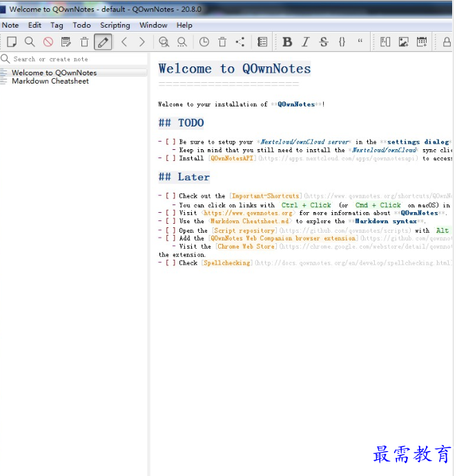
Task: Insert a block quote
Action: [x=360, y=41]
